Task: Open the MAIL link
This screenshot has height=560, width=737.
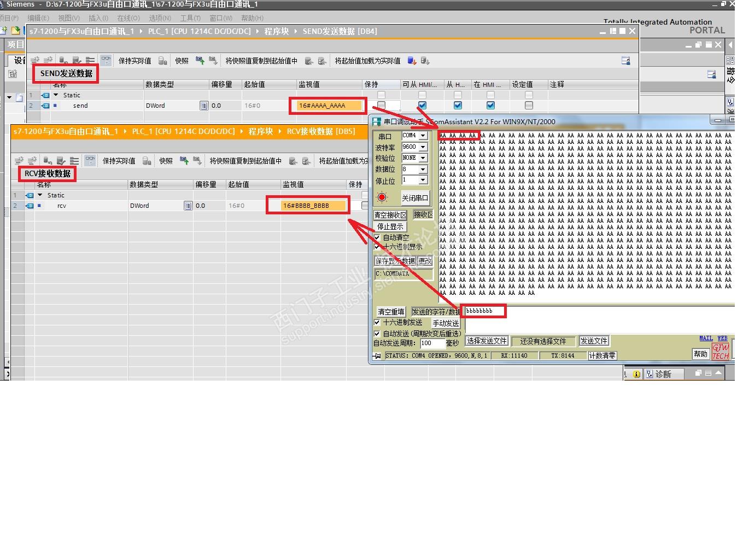Action: pos(706,339)
